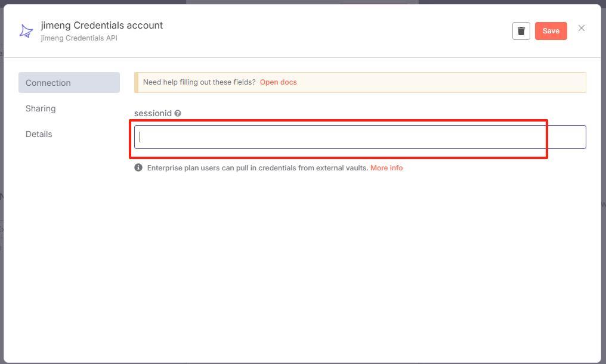Click the Enterprise plan users notice text

258,168
